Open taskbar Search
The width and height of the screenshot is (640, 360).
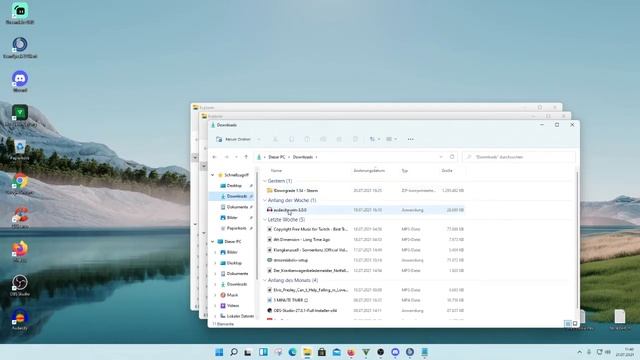tap(234, 352)
